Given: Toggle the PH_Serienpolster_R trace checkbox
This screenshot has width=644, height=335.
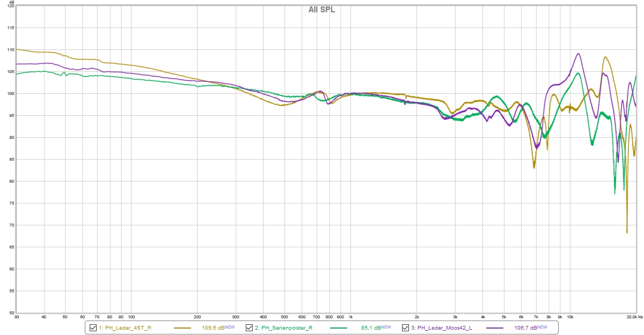Looking at the screenshot, I should (249, 327).
